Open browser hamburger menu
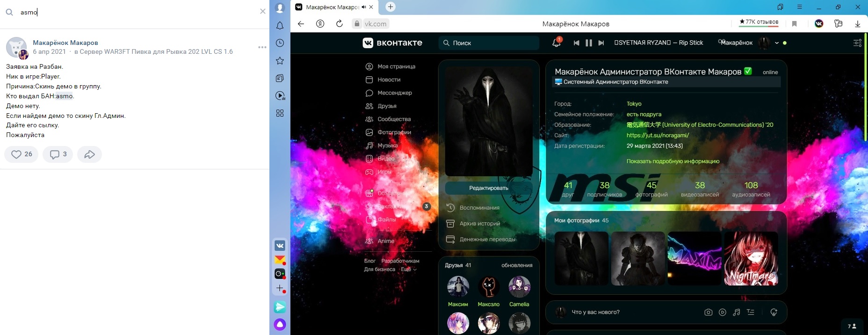The width and height of the screenshot is (868, 335). (800, 7)
